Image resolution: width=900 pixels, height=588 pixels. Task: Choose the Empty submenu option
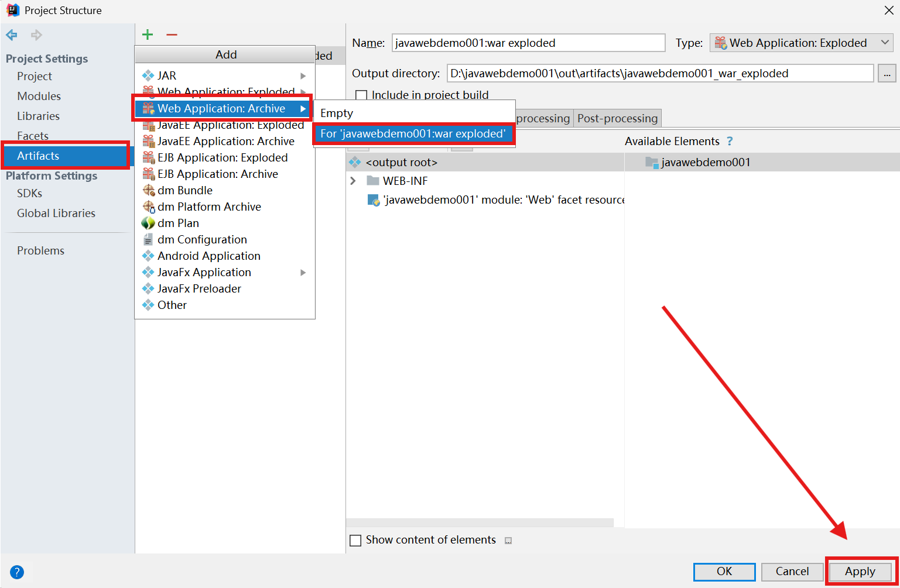(x=413, y=113)
